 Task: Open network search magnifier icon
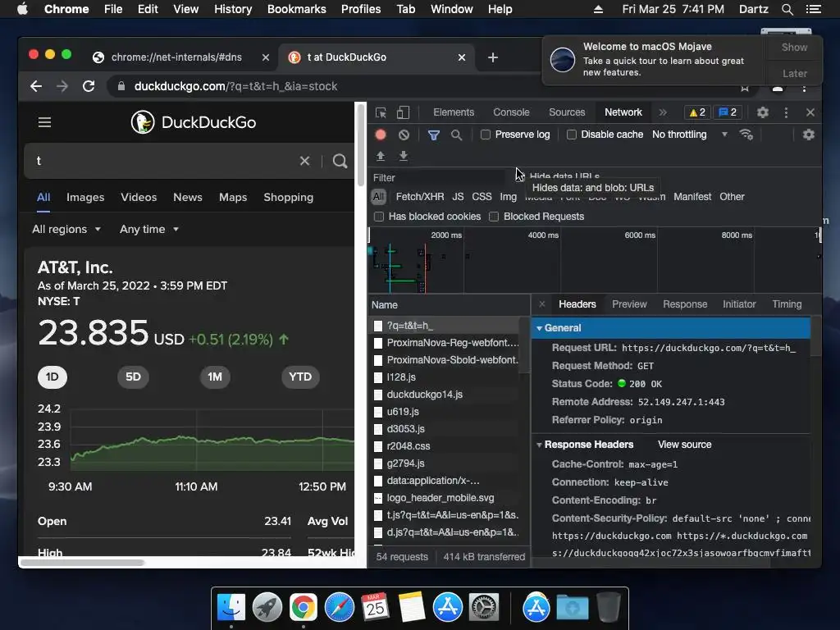456,135
